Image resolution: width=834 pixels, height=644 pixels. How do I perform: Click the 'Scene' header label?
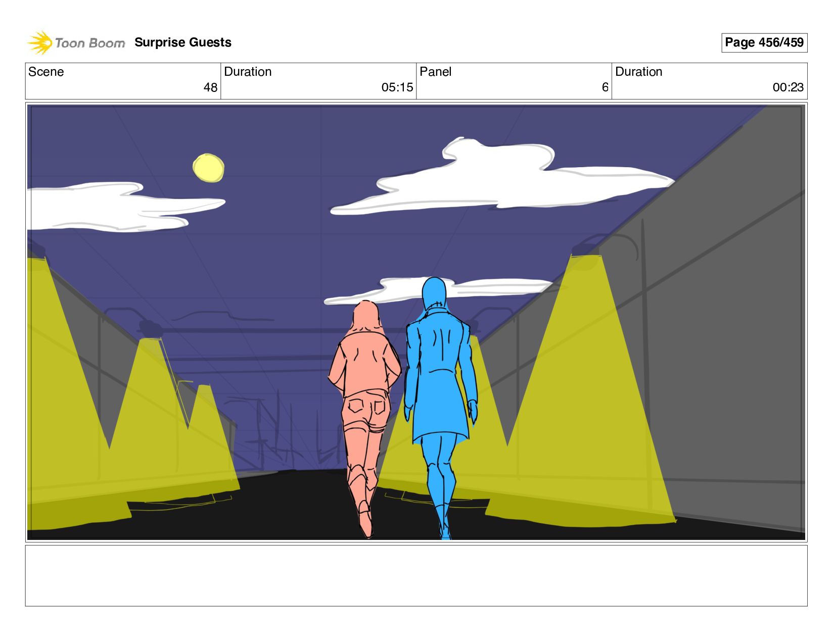point(46,72)
